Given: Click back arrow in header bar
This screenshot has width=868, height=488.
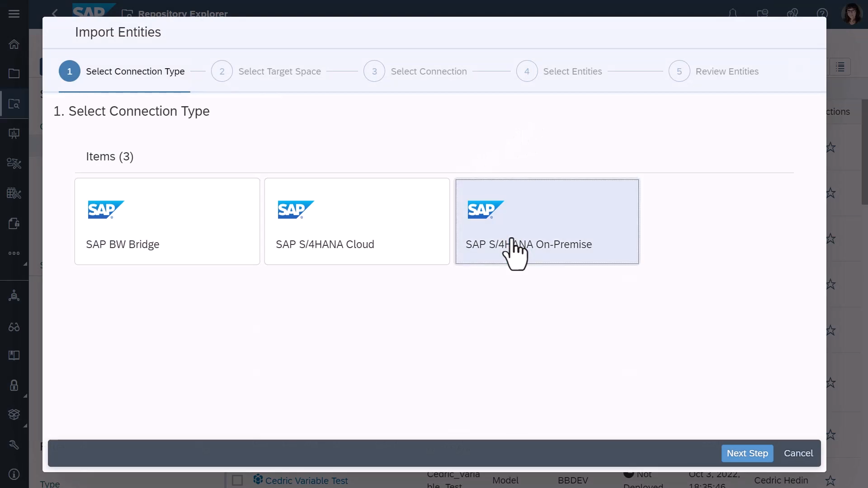Looking at the screenshot, I should (x=55, y=14).
